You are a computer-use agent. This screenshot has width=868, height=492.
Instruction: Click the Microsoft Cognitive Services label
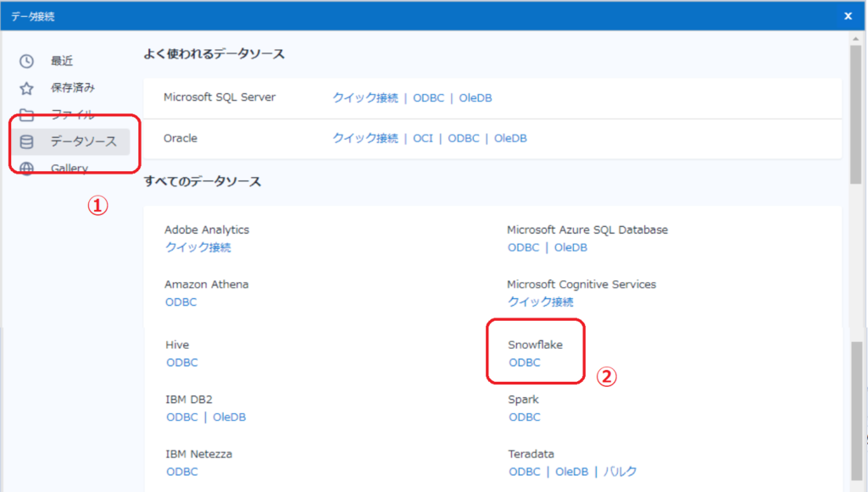pos(581,285)
